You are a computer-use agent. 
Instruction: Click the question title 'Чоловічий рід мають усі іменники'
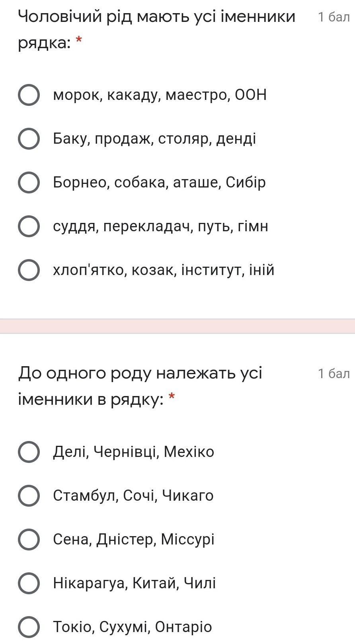(x=157, y=17)
